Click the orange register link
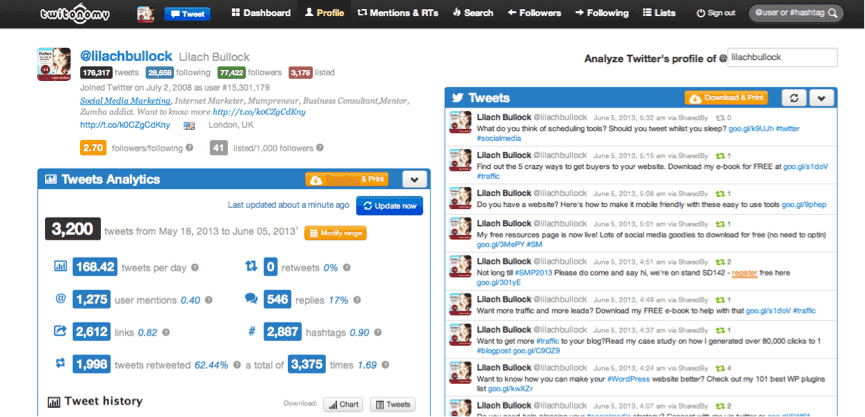This screenshot has width=865, height=417. point(745,272)
